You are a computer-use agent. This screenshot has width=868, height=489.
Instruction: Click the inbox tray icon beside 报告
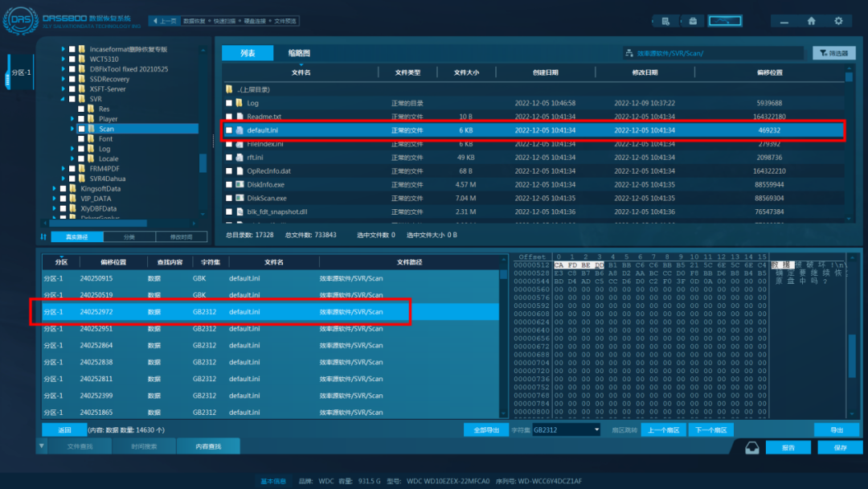[x=751, y=447]
